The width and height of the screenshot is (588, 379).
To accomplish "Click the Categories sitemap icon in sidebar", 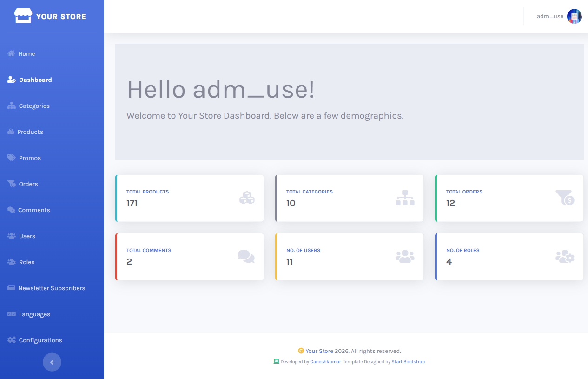I will click(x=12, y=106).
